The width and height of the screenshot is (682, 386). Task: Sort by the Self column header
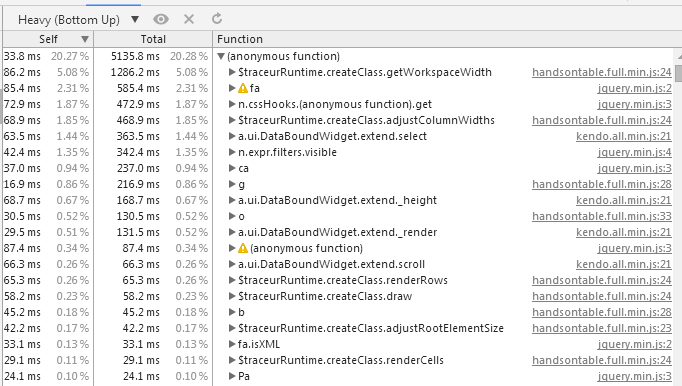point(48,39)
